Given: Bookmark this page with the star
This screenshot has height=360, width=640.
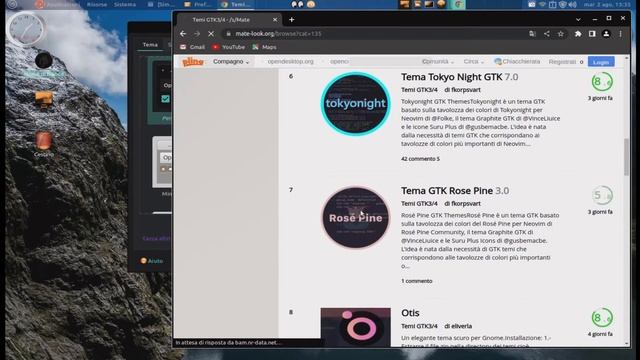Looking at the screenshot, I should point(561,34).
